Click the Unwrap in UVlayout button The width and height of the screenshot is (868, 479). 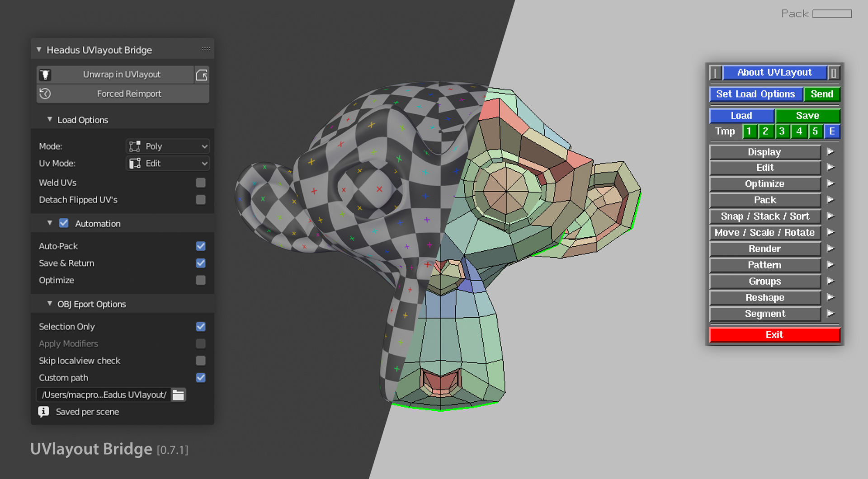coord(115,75)
